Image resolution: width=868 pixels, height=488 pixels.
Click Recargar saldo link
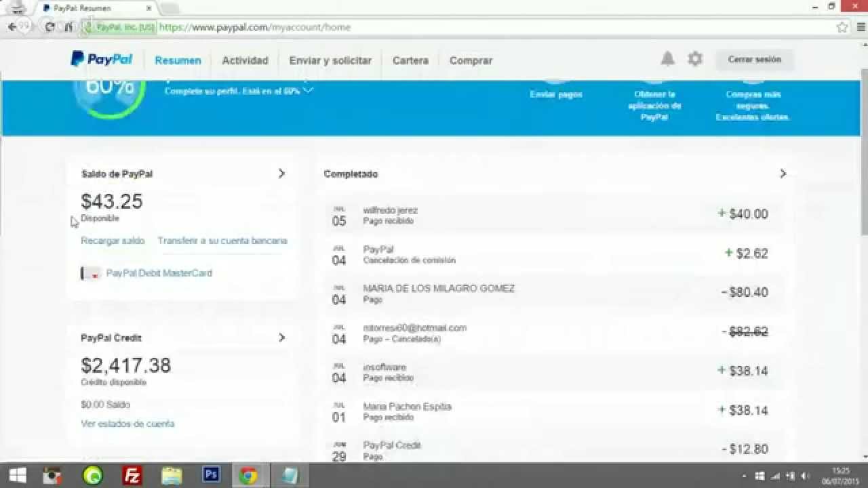113,241
